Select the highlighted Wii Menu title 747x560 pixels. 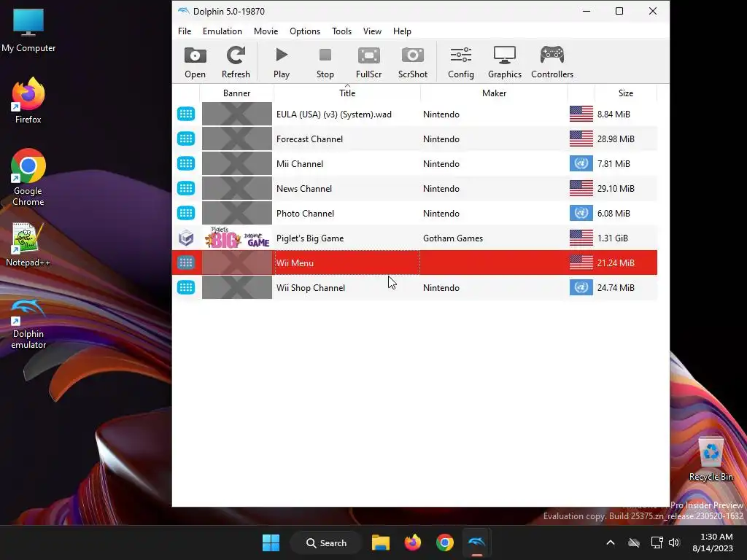(x=295, y=262)
